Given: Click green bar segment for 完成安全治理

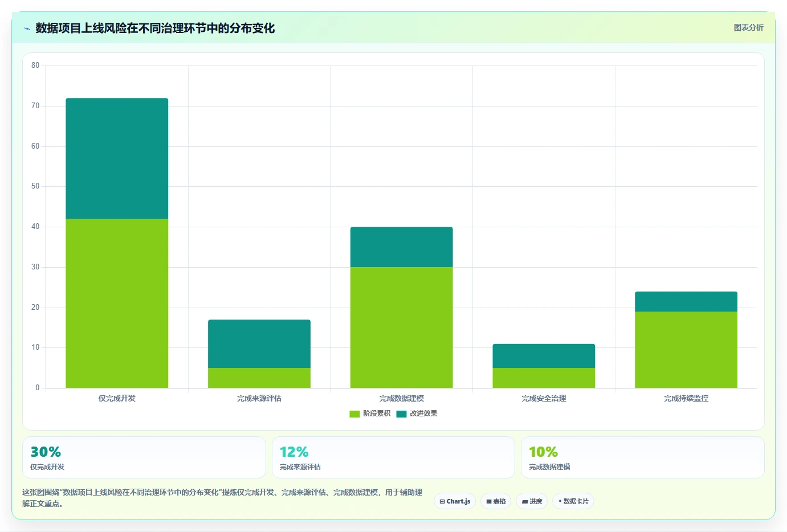Looking at the screenshot, I should coord(544,378).
